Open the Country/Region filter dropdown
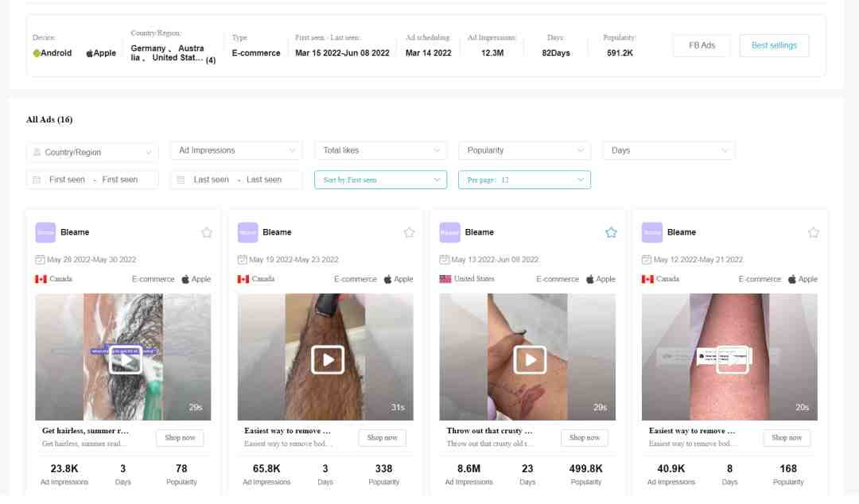Image resolution: width=859 pixels, height=504 pixels. point(92,153)
